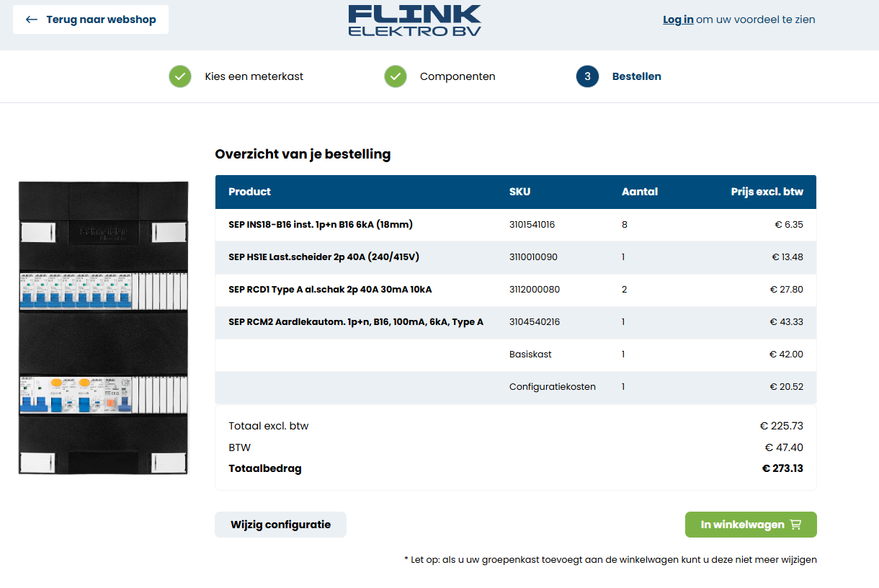Click the Totaalbedrag amount € 273.13

pyautogui.click(x=782, y=468)
